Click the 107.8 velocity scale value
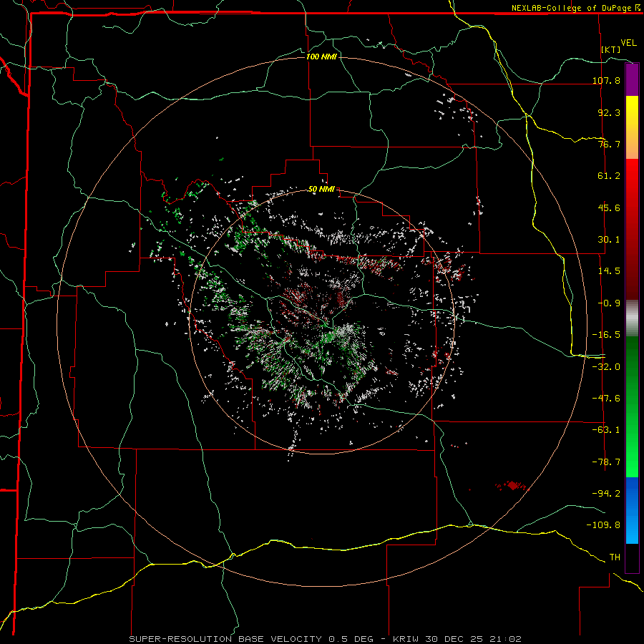644x644 pixels. (x=606, y=80)
